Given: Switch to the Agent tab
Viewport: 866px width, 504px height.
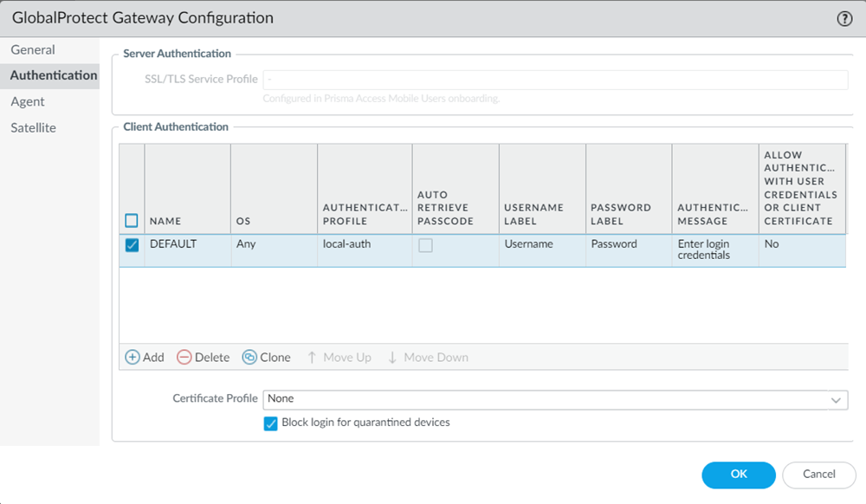Looking at the screenshot, I should 28,101.
